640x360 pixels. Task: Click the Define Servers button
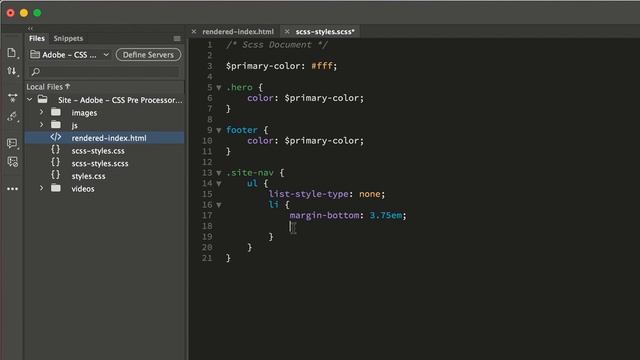click(x=148, y=55)
